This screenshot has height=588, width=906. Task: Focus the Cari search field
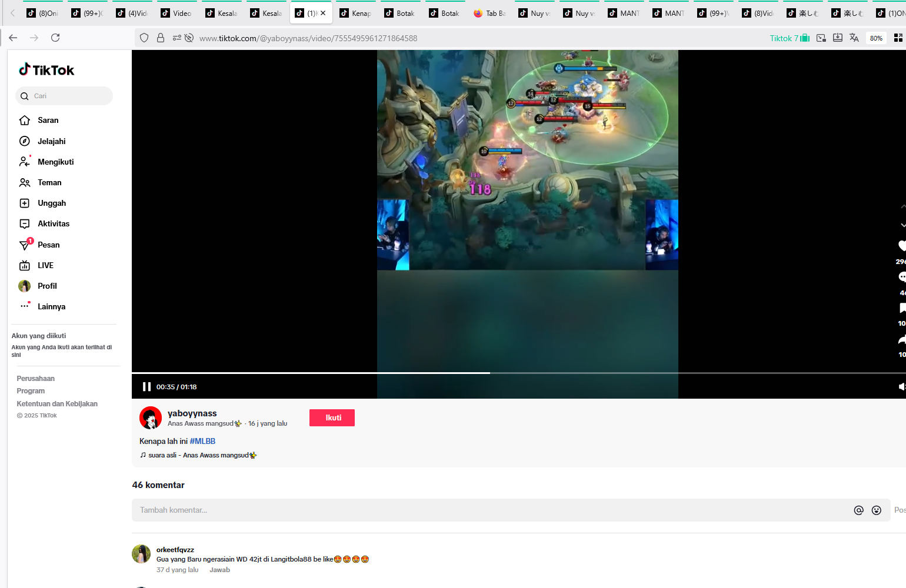point(64,96)
